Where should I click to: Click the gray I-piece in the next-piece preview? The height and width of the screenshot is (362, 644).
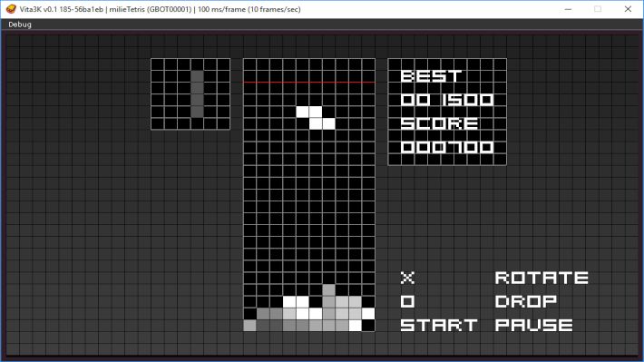197,94
